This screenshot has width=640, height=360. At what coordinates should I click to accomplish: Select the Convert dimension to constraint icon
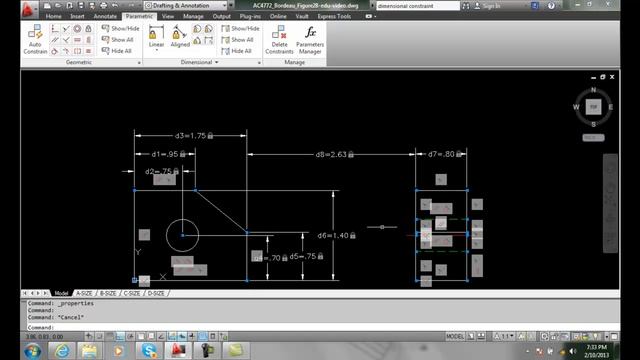click(x=209, y=40)
